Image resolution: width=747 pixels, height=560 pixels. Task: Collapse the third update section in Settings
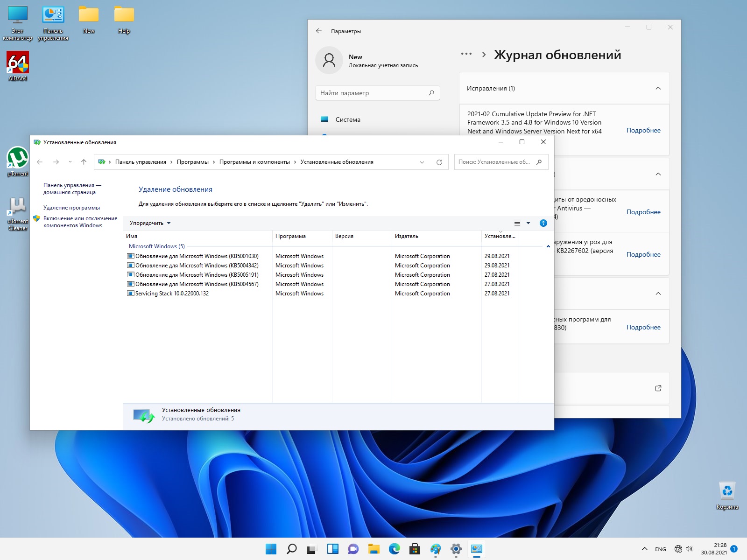(x=658, y=294)
